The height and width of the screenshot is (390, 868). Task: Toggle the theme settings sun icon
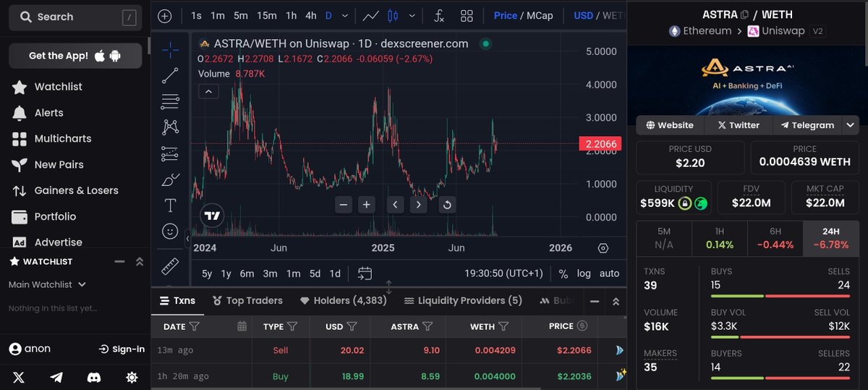[x=132, y=378]
